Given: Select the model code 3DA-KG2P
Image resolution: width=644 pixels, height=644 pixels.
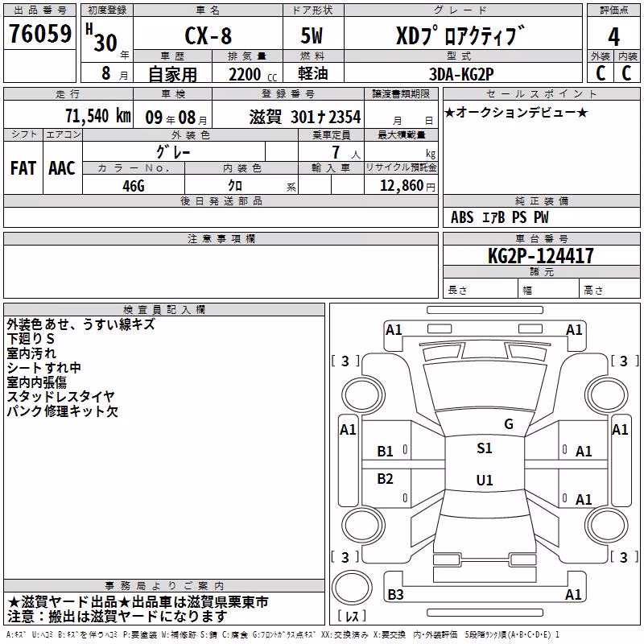Looking at the screenshot, I should 461,74.
